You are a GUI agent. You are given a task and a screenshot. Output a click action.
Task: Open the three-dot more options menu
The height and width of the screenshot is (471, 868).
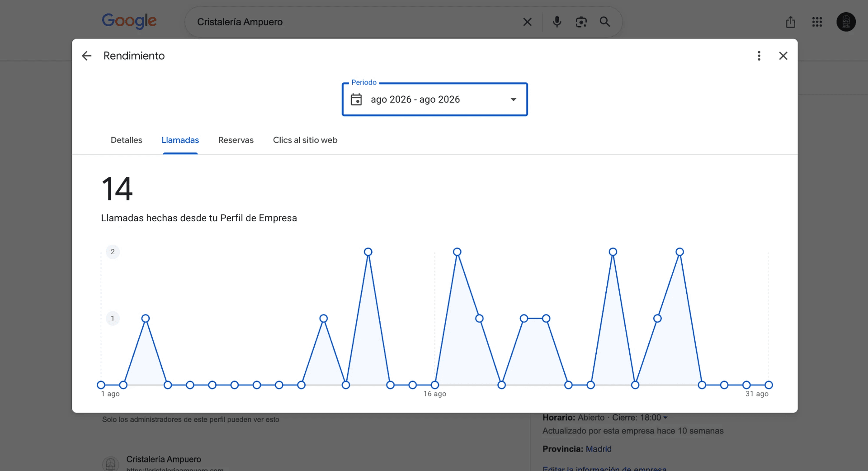[759, 56]
